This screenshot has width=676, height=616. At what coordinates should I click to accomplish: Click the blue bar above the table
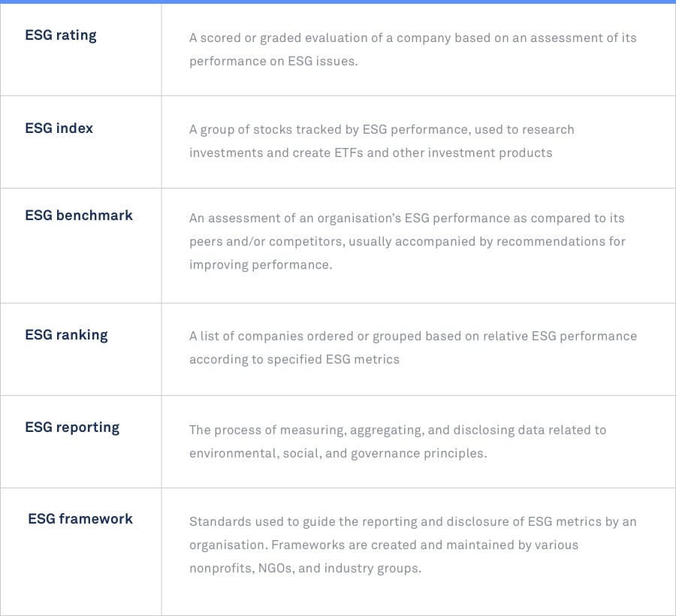(338, 2)
